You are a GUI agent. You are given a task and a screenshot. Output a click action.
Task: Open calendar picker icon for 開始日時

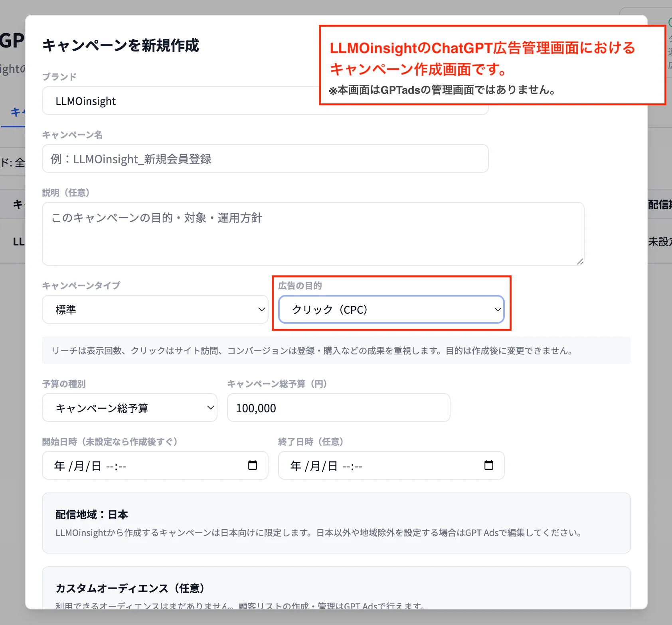click(x=253, y=465)
